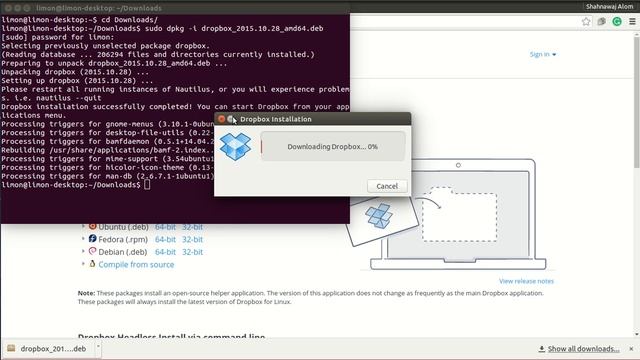The image size is (640, 360).
Task: Click the 'Ubuntu (.deb)' label
Action: point(123,227)
